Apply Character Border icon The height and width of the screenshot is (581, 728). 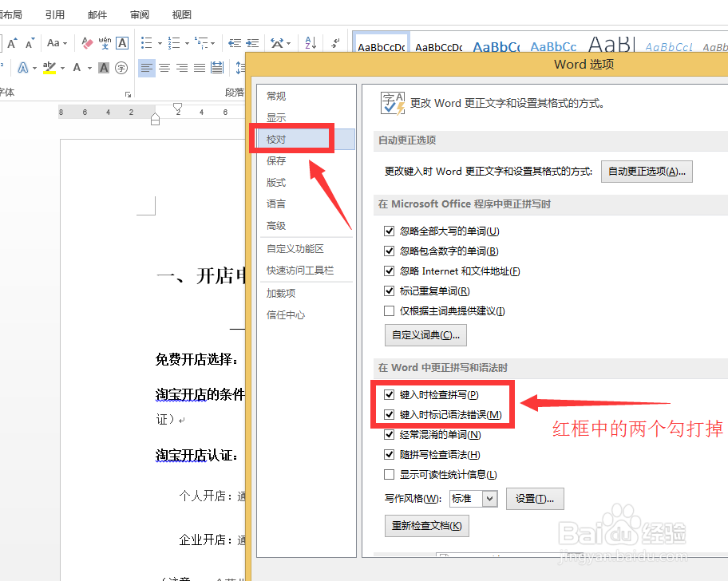[x=122, y=43]
